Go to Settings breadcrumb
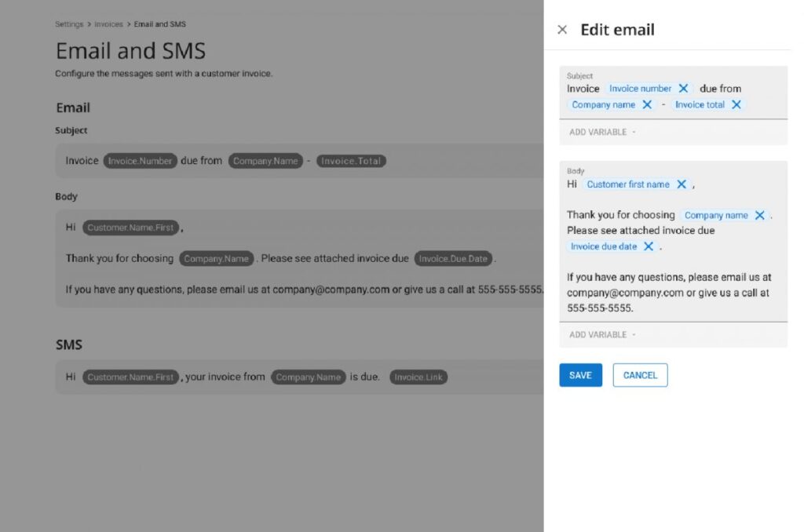 69,24
